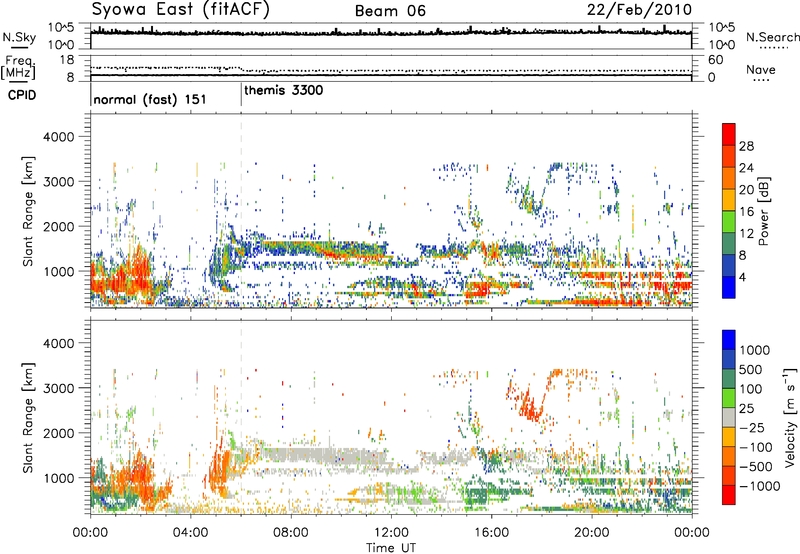The width and height of the screenshot is (800, 554).
Task: Click the CPID change marker at 06:00
Action: 241,95
